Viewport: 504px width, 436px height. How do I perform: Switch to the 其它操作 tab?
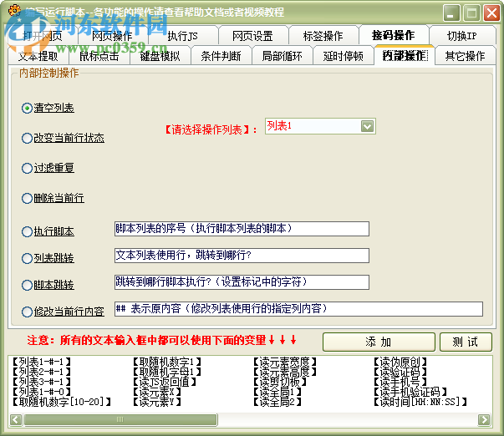[465, 56]
